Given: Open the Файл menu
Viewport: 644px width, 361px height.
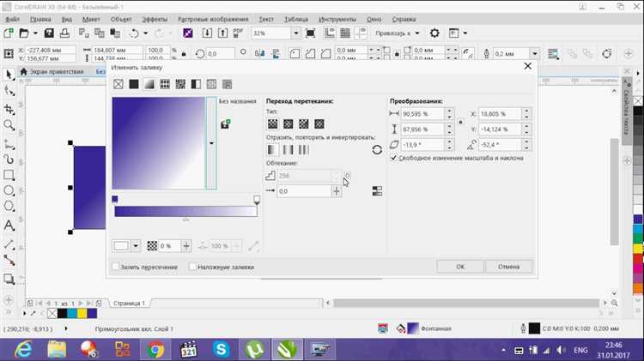Looking at the screenshot, I should [12, 19].
